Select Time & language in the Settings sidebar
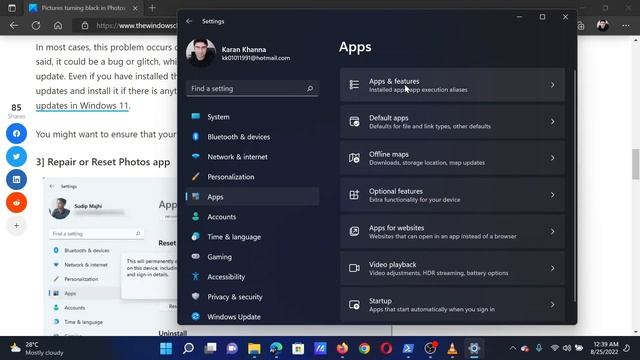640x360 pixels. (252, 237)
